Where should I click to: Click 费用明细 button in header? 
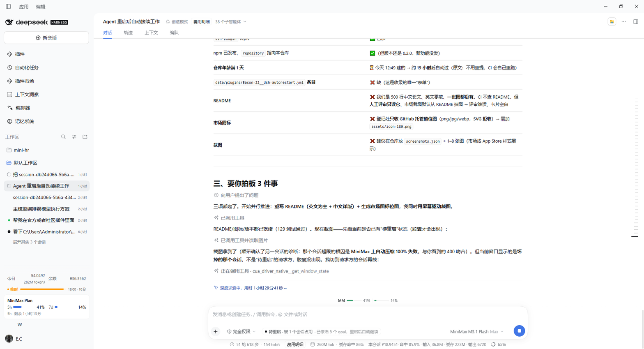(201, 22)
